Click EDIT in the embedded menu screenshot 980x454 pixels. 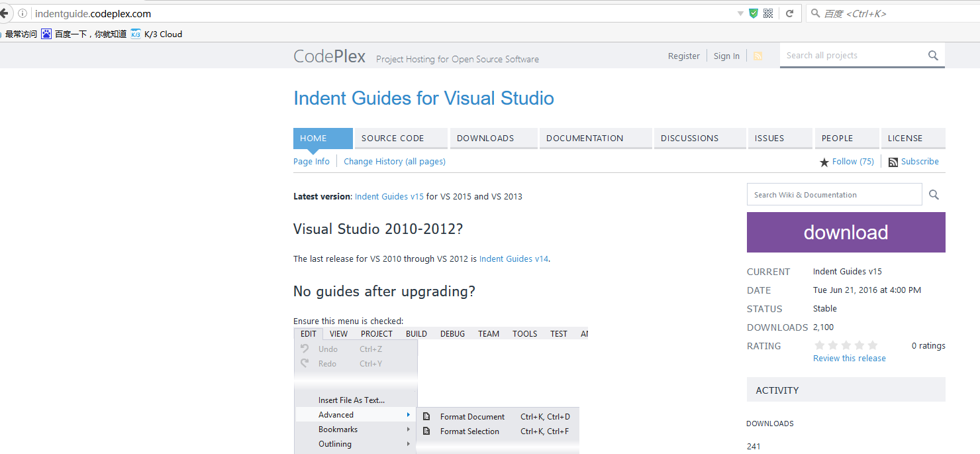309,333
